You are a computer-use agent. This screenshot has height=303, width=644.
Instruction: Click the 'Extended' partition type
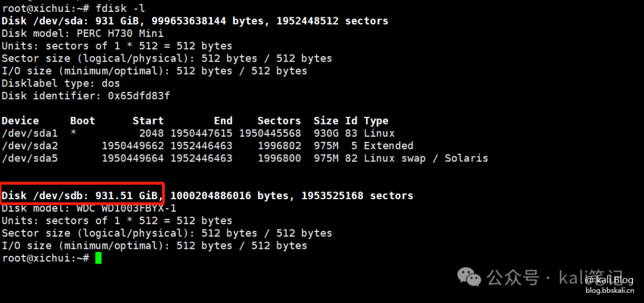(x=389, y=146)
